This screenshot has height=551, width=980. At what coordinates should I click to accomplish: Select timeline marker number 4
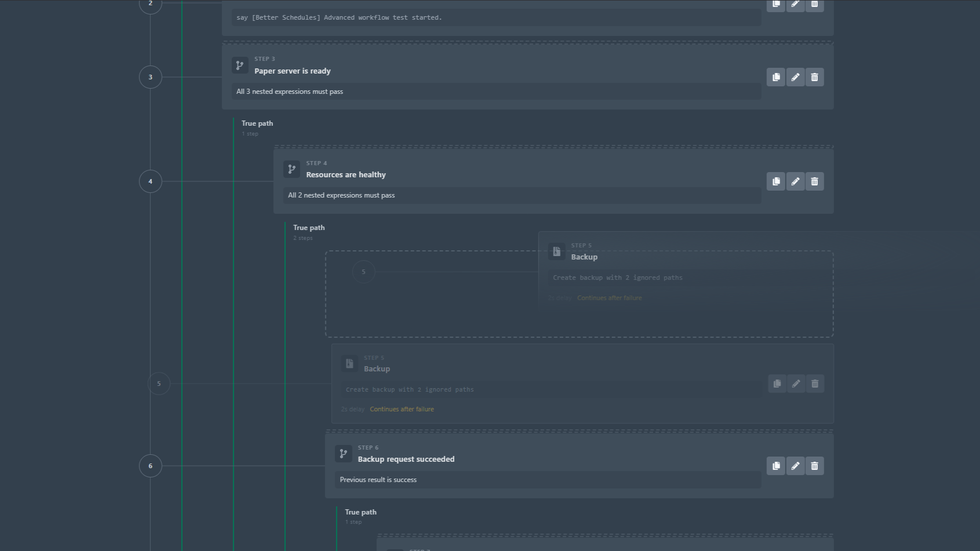pyautogui.click(x=151, y=181)
